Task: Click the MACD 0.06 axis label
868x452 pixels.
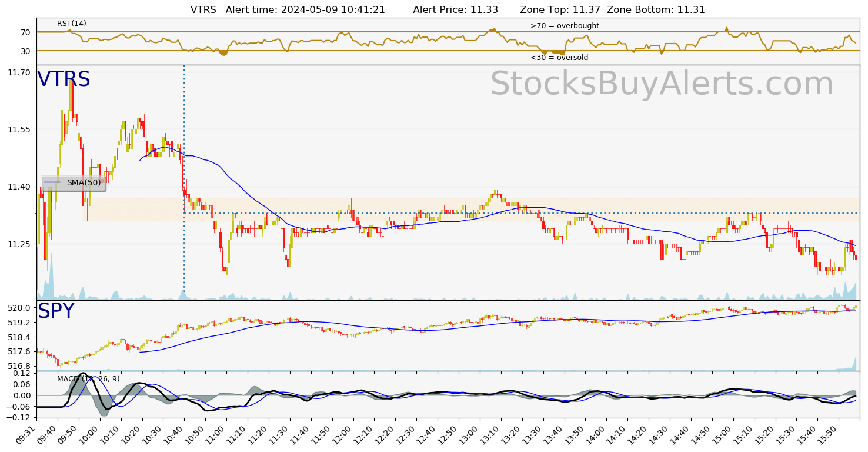Action: click(21, 384)
